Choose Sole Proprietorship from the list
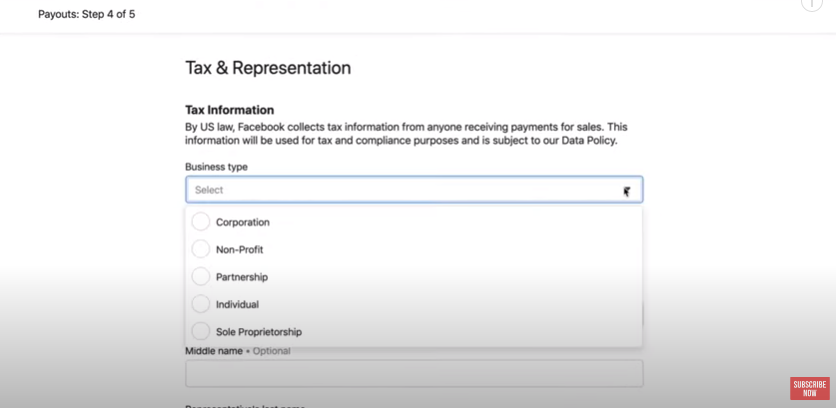 coord(259,332)
